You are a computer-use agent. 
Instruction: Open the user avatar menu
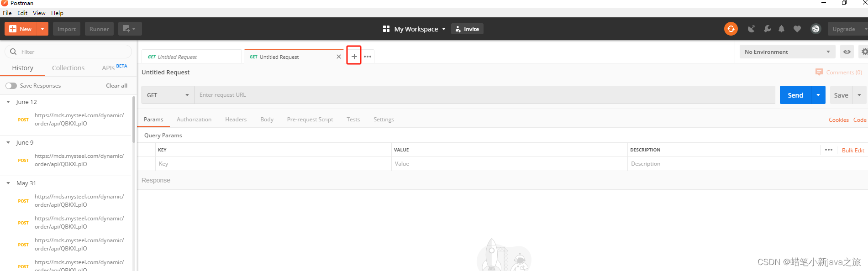pyautogui.click(x=815, y=29)
